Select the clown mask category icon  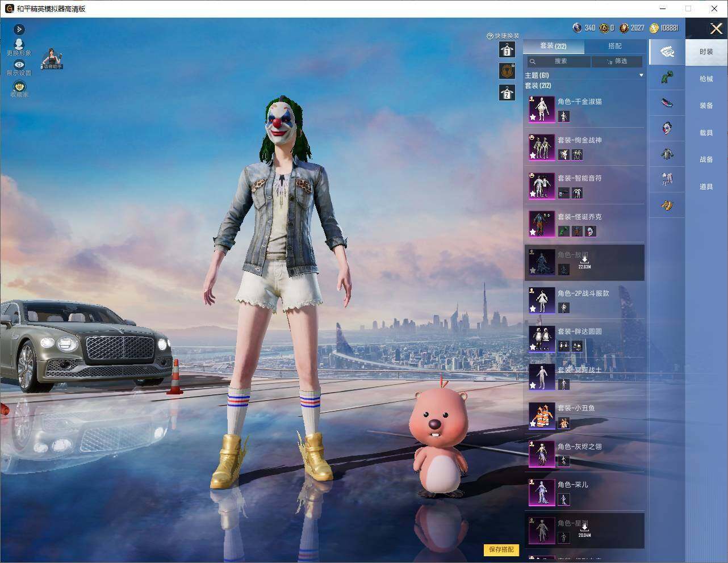[667, 128]
